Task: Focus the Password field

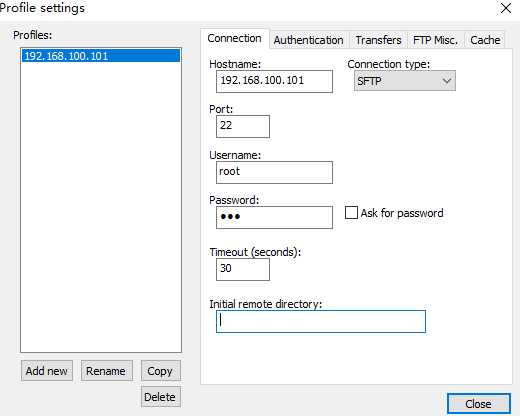Action: tap(274, 217)
